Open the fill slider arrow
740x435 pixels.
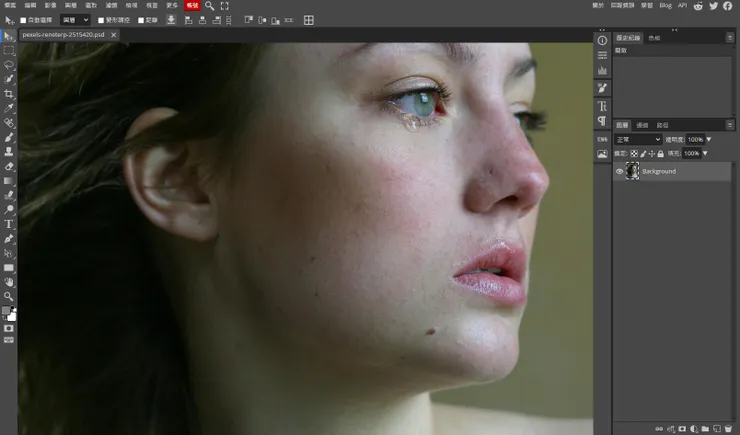coord(705,153)
